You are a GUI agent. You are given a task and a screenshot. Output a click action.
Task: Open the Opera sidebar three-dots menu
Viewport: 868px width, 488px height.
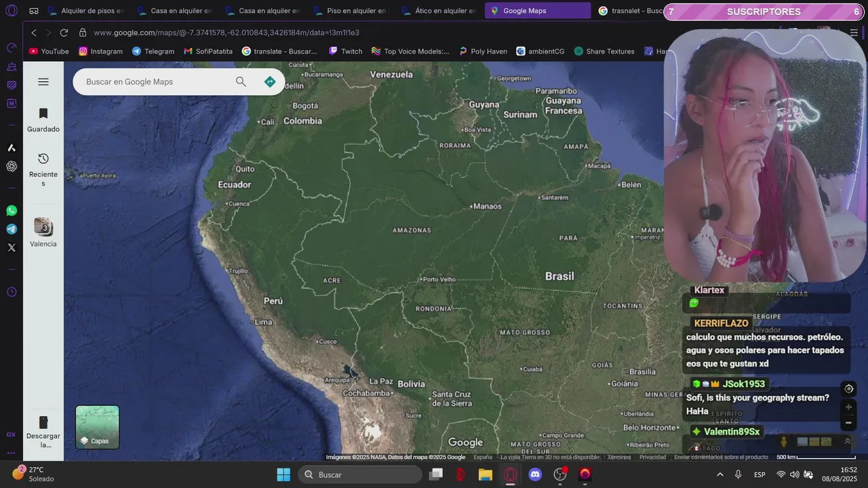click(x=12, y=453)
